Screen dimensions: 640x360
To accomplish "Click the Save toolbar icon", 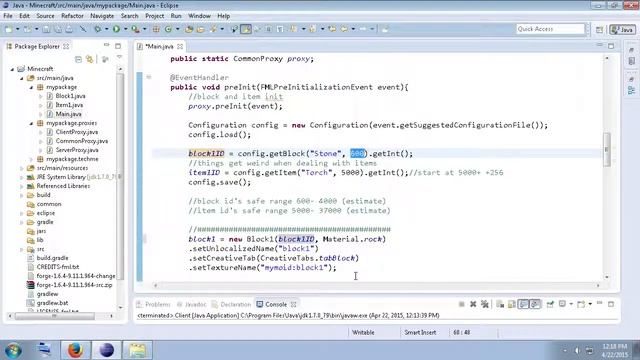I will pyautogui.click(x=47, y=29).
